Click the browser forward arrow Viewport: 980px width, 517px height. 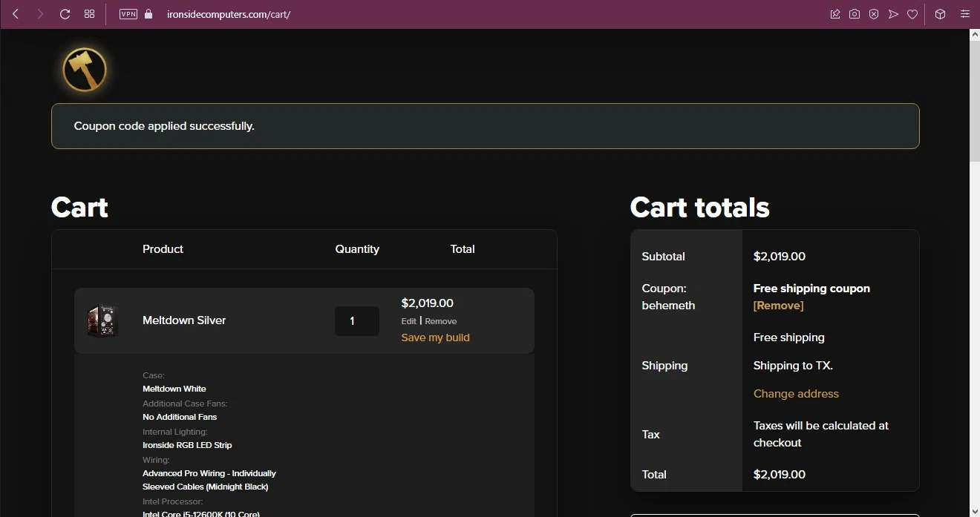coord(40,14)
